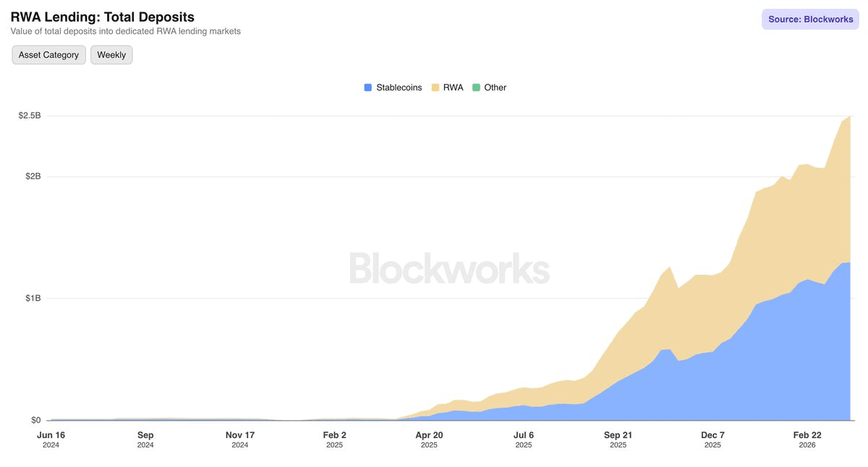This screenshot has width=868, height=467.
Task: Toggle the RWA legend label
Action: click(453, 87)
